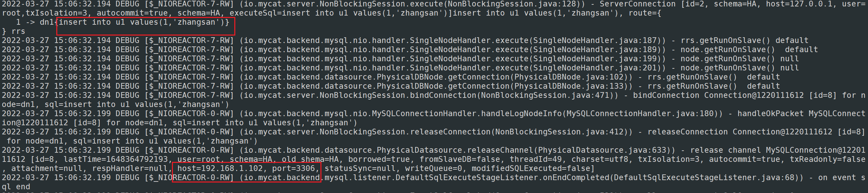
Task: Click the MySQLConnectionHandler.java:180 reference
Action: coord(640,114)
